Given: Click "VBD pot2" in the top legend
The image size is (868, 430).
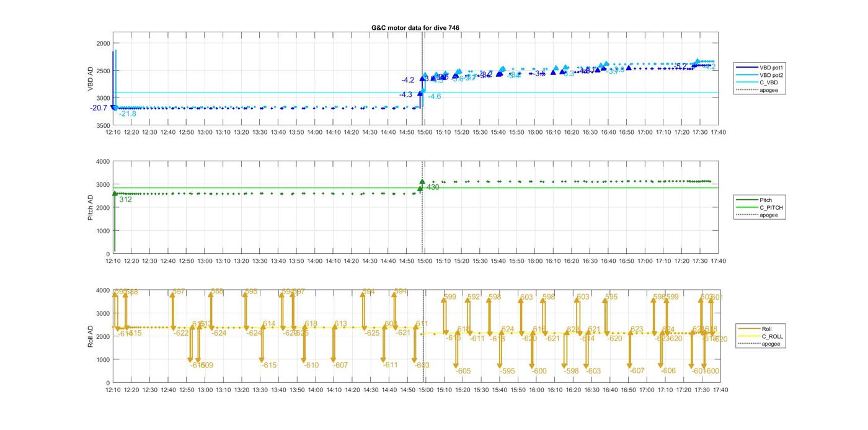Looking at the screenshot, I should tap(773, 74).
